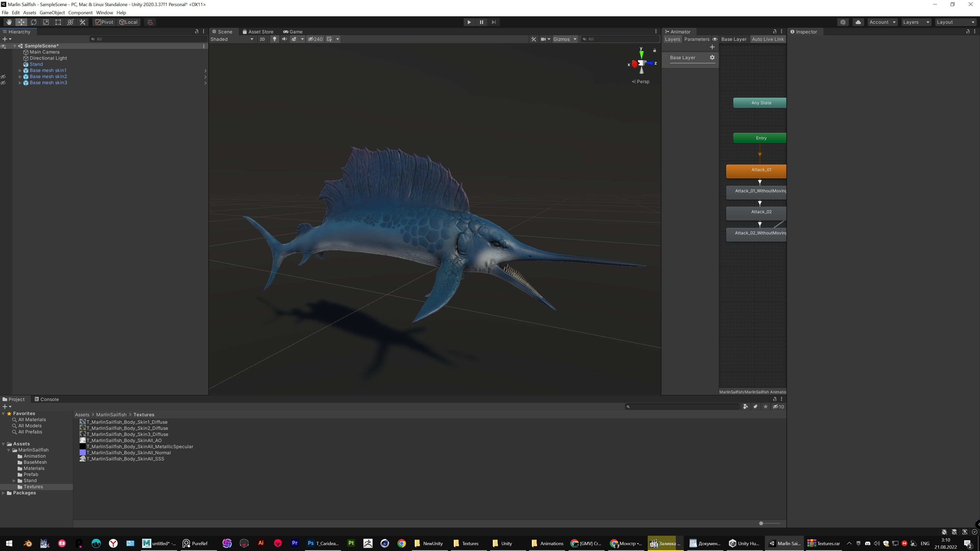Select the Transform tool
This screenshot has height=551, width=980.
70,22
